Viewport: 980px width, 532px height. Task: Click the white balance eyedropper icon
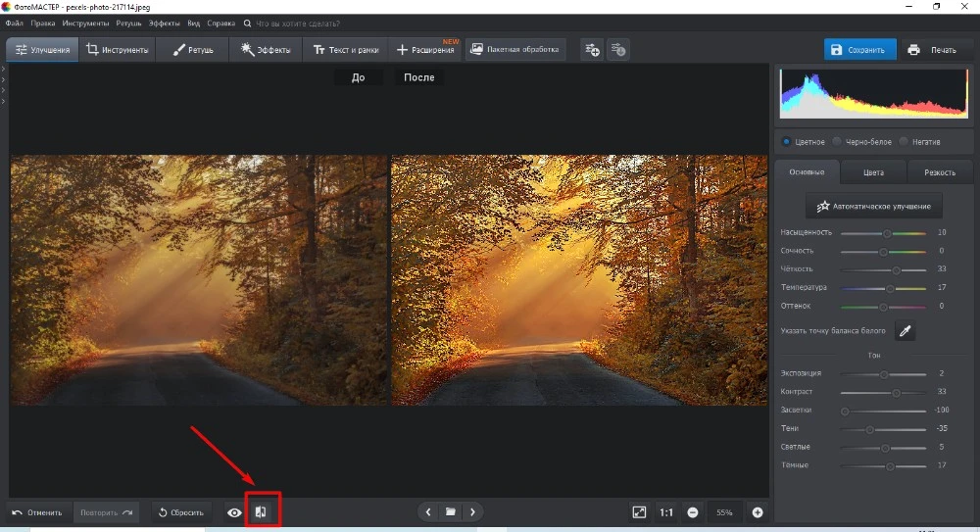click(905, 331)
